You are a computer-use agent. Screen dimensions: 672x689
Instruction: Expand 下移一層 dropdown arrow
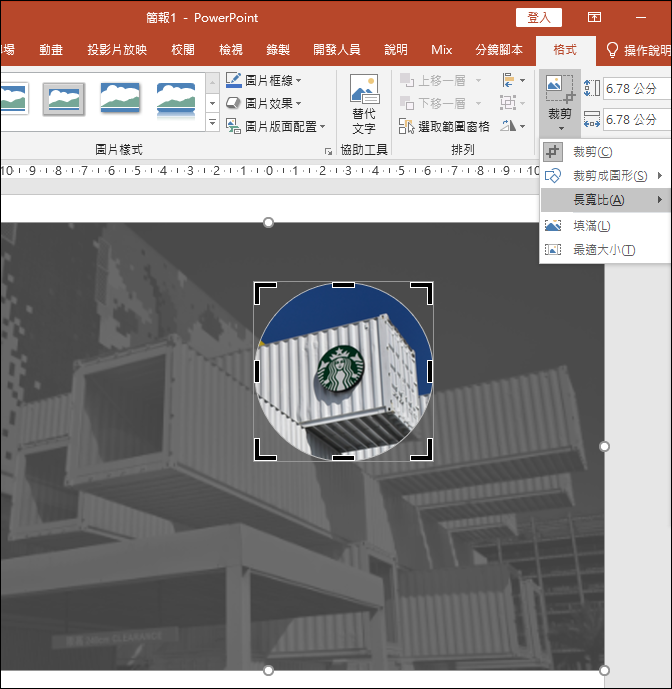point(478,103)
